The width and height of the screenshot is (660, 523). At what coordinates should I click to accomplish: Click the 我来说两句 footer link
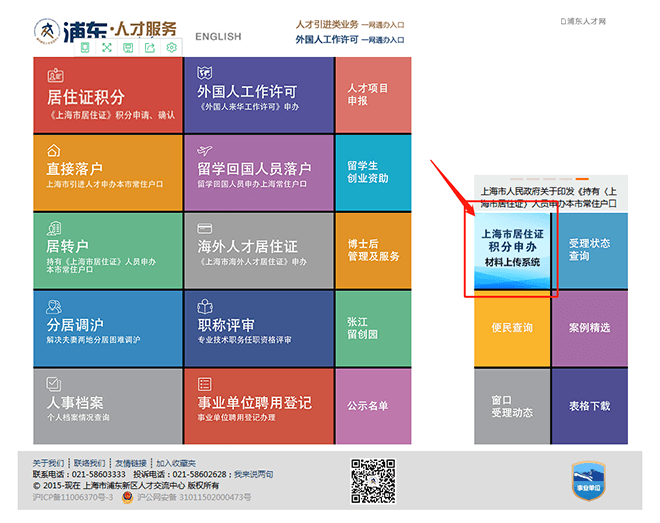254,474
